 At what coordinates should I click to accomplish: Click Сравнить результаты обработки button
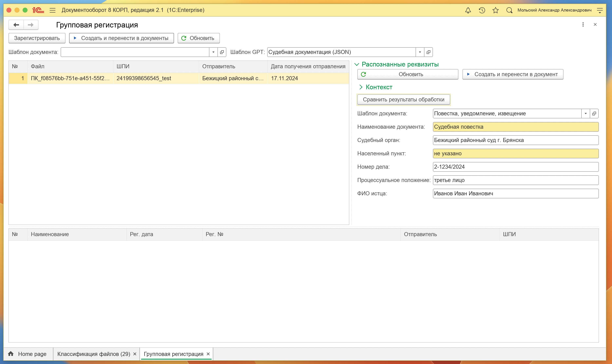pos(403,100)
